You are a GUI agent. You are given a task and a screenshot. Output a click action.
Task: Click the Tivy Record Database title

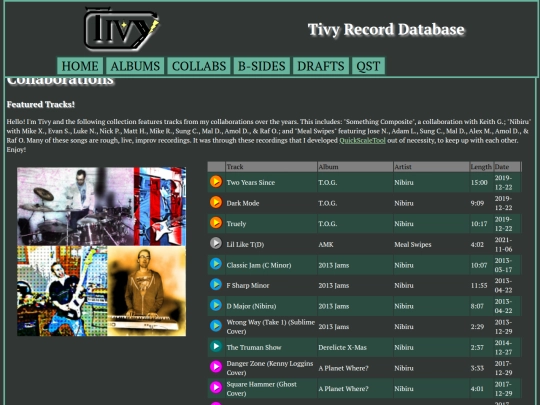point(386,30)
